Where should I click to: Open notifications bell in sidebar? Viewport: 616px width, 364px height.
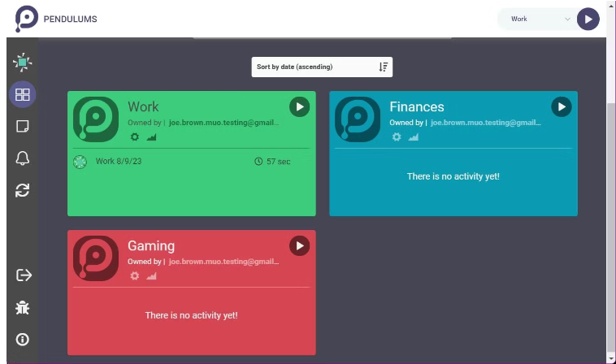pos(23,158)
